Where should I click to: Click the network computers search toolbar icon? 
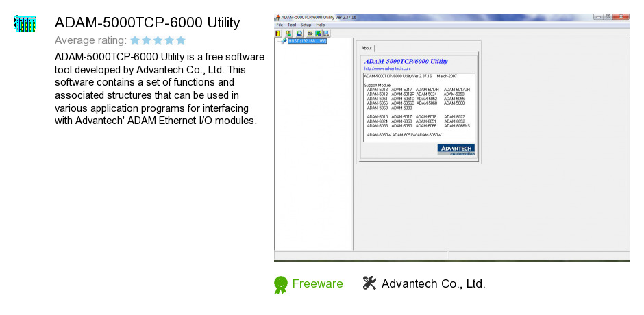click(288, 34)
